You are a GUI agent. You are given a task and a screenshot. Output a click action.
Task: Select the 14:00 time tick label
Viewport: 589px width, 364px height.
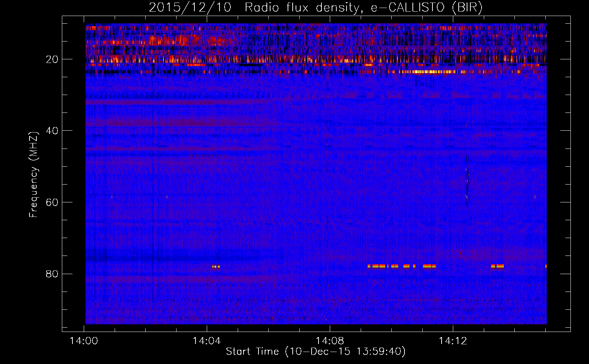tap(84, 341)
